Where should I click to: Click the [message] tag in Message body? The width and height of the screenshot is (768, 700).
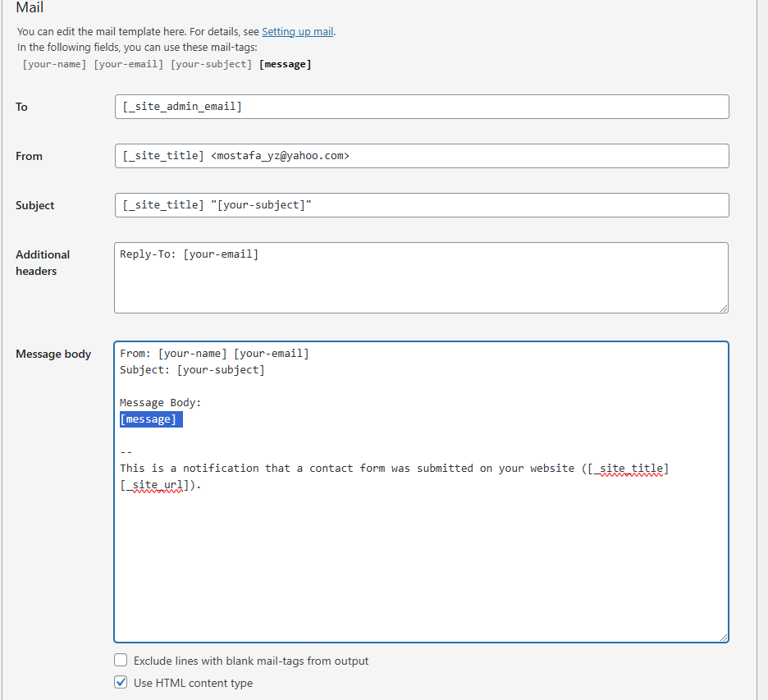(x=150, y=419)
